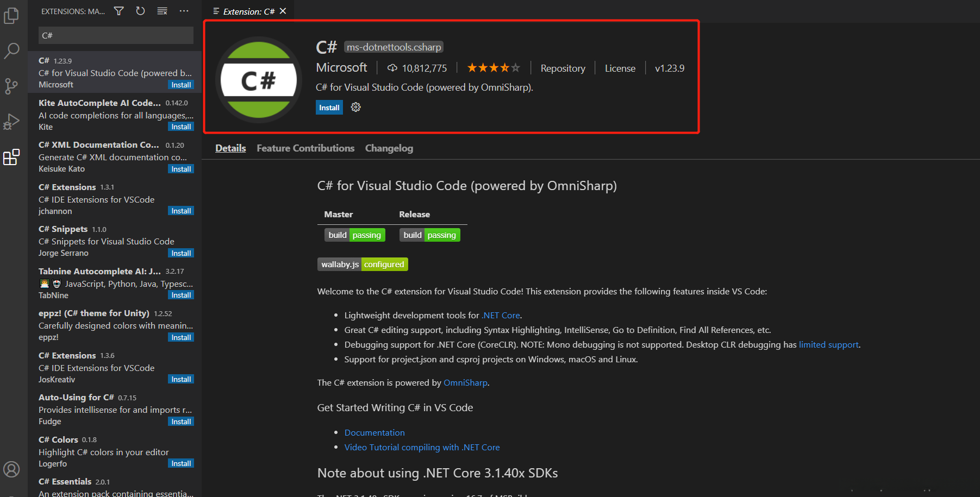Select C# Snippets 1.1.0 list item
Viewport: 980px width, 497px height.
115,241
